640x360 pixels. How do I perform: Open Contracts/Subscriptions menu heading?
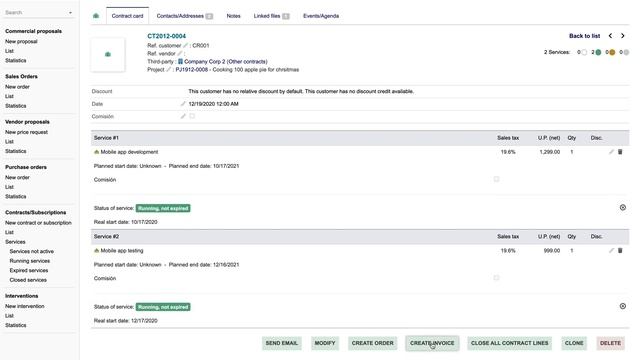point(36,212)
